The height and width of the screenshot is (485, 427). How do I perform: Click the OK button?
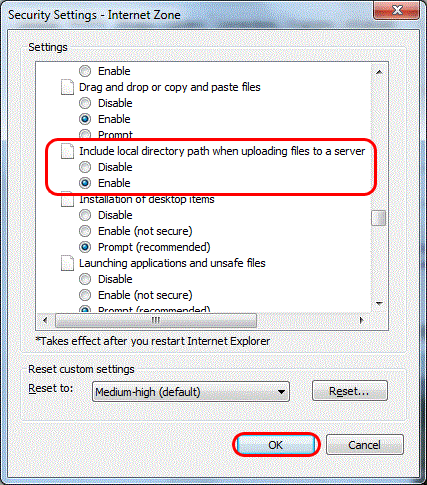pyautogui.click(x=276, y=445)
